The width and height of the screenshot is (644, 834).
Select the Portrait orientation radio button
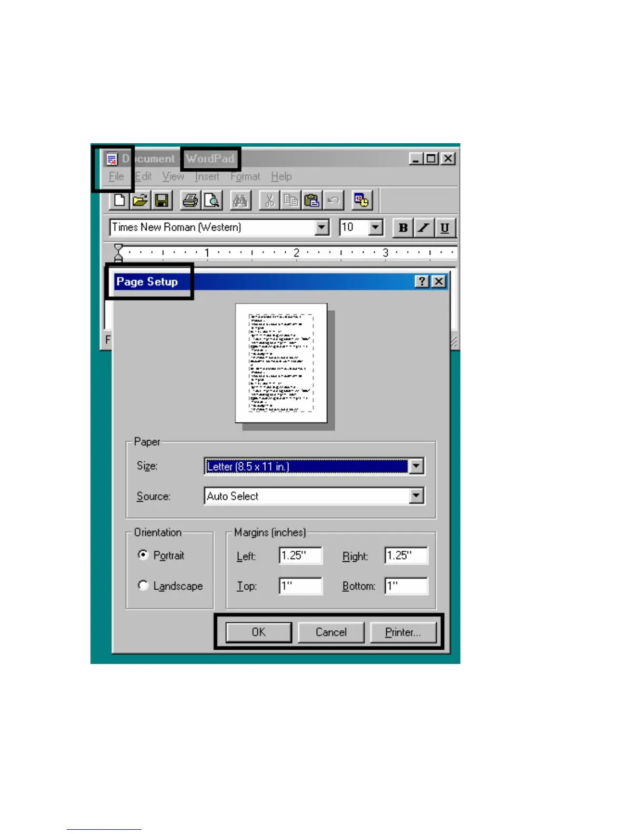tap(143, 554)
